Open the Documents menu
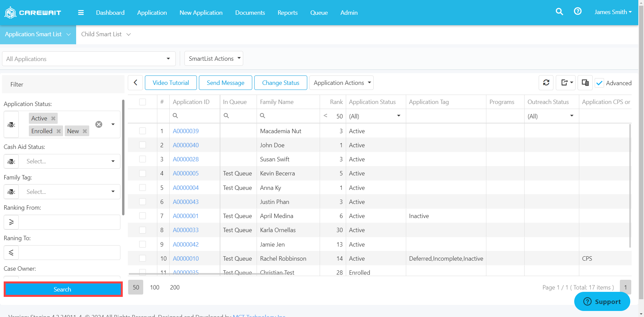The image size is (644, 317). click(x=250, y=13)
